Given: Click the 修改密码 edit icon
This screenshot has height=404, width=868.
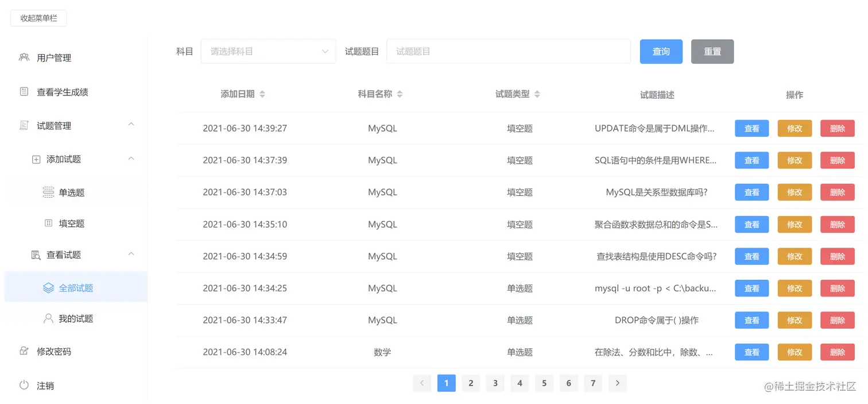Looking at the screenshot, I should pyautogui.click(x=24, y=351).
